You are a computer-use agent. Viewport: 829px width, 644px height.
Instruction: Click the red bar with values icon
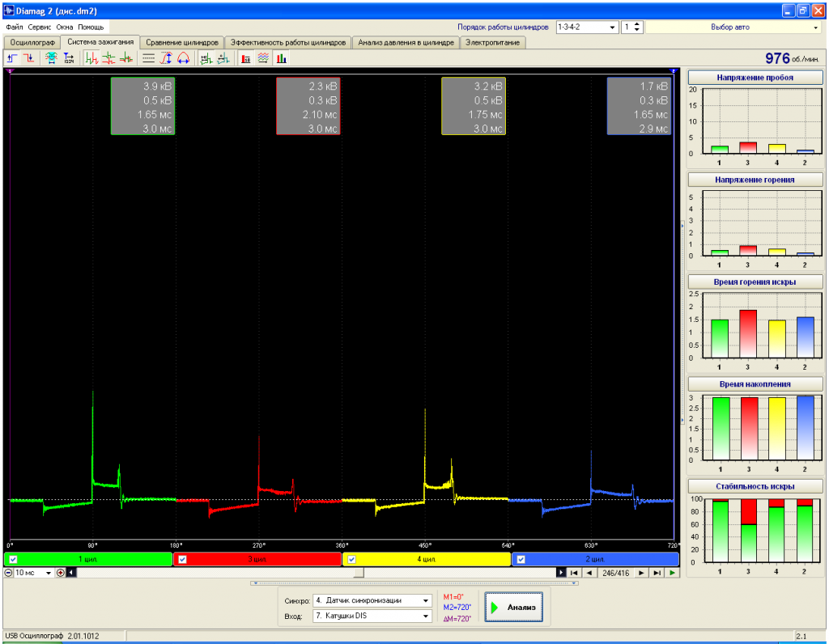point(246,58)
